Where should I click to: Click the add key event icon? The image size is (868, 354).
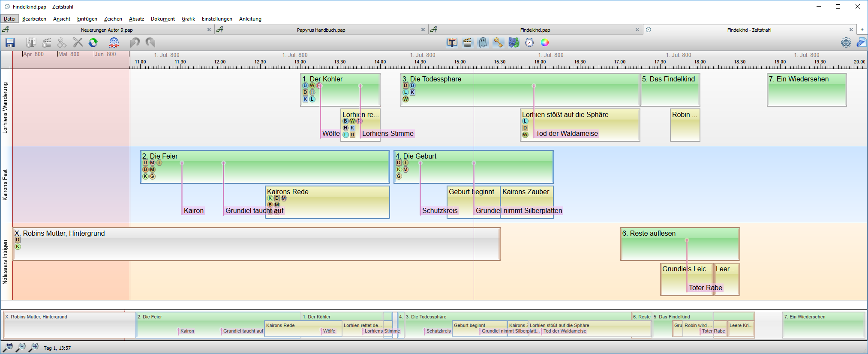pyautogui.click(x=62, y=42)
